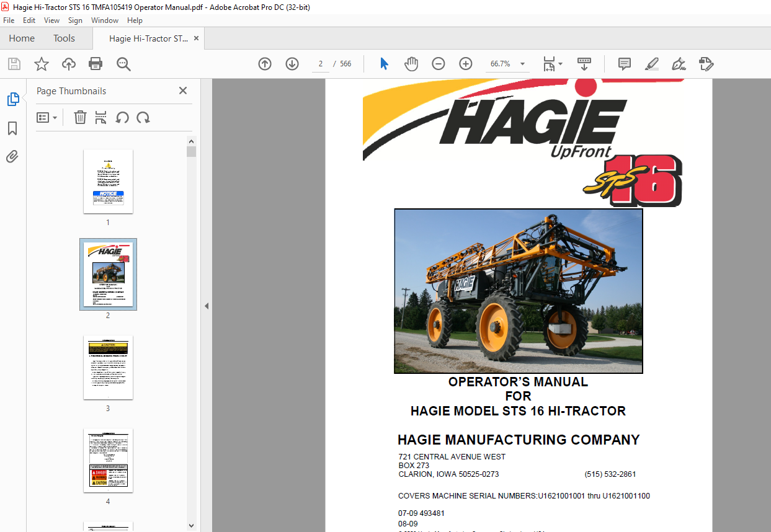Viewport: 771px width, 532px height.
Task: Select page 4 thumbnail
Action: pos(108,461)
